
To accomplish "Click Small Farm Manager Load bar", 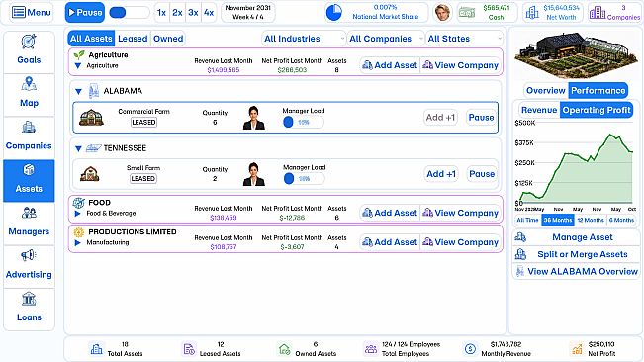I will (x=304, y=179).
